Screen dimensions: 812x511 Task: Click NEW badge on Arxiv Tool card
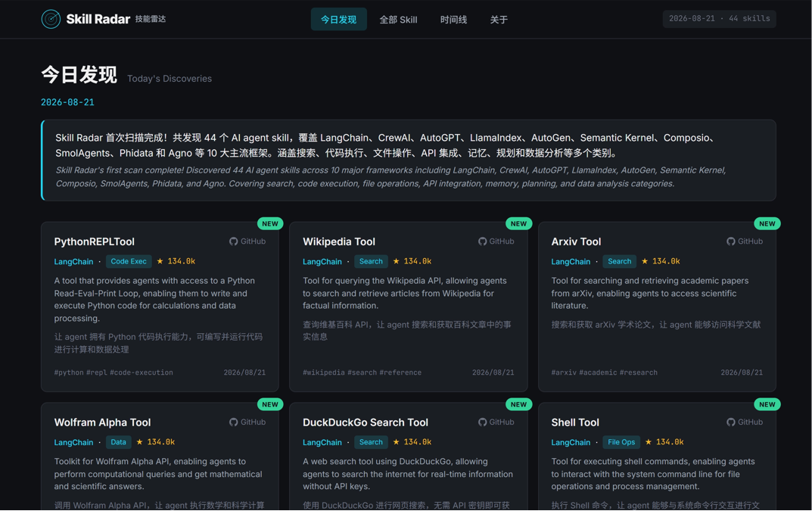pos(767,224)
